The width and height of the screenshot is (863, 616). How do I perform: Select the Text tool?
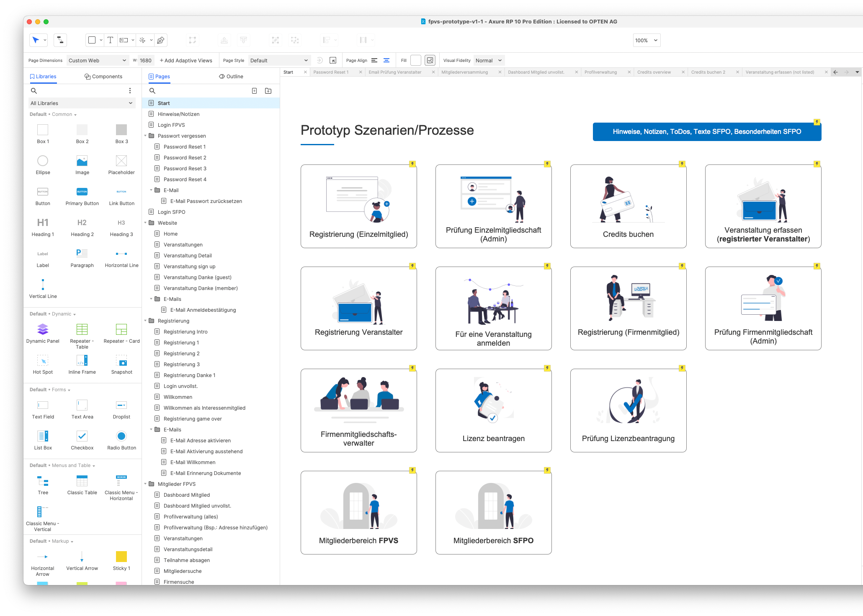[110, 40]
